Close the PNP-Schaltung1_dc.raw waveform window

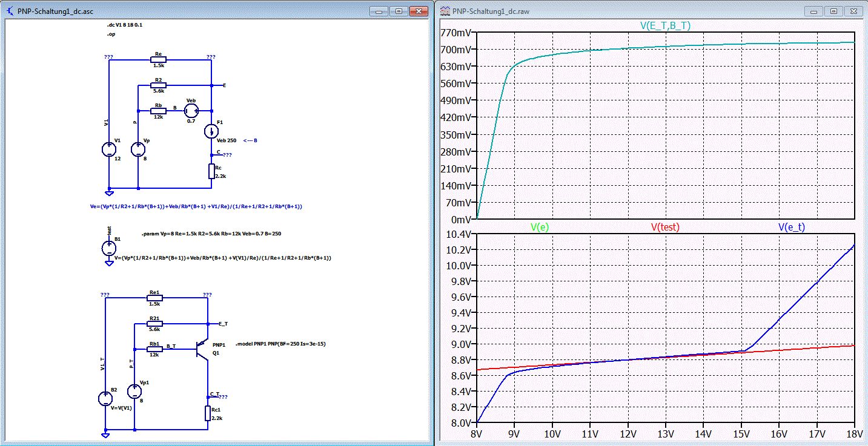[x=854, y=11]
